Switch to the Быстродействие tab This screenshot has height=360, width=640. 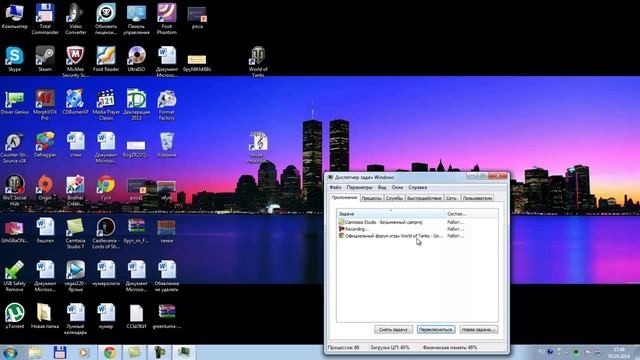coord(424,198)
